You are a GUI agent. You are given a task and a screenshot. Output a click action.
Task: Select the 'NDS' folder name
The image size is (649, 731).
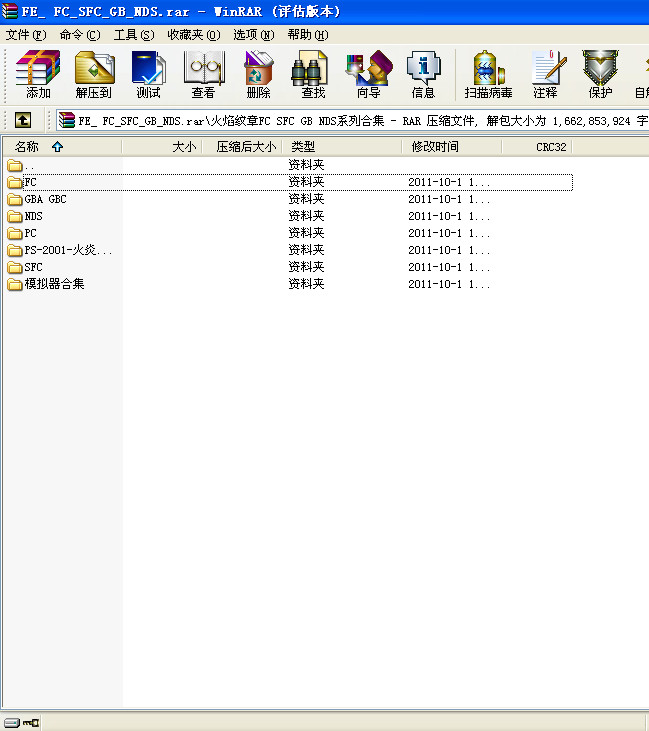click(33, 216)
